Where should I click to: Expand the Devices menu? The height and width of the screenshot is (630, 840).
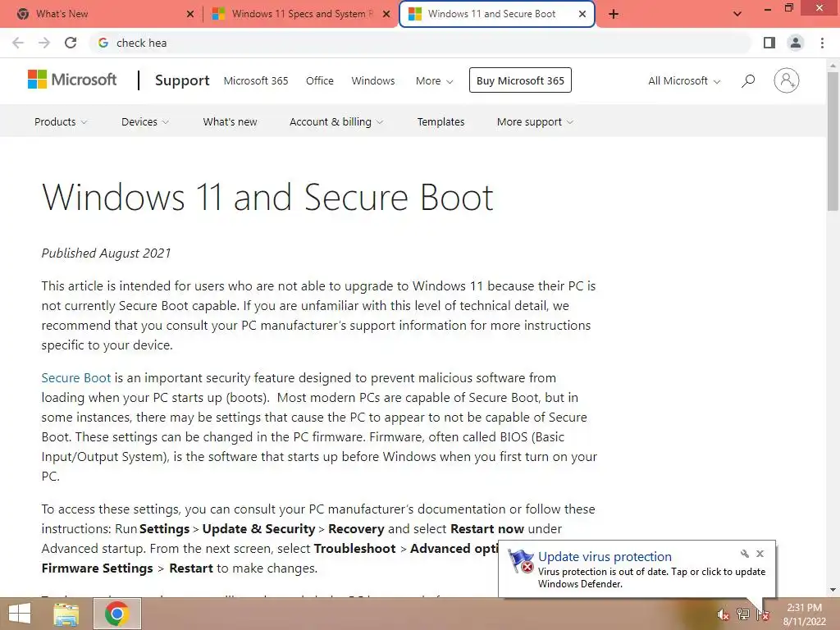tap(144, 122)
